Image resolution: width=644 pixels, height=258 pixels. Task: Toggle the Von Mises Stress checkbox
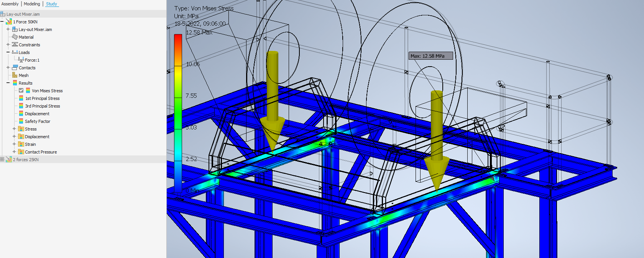coord(21,91)
